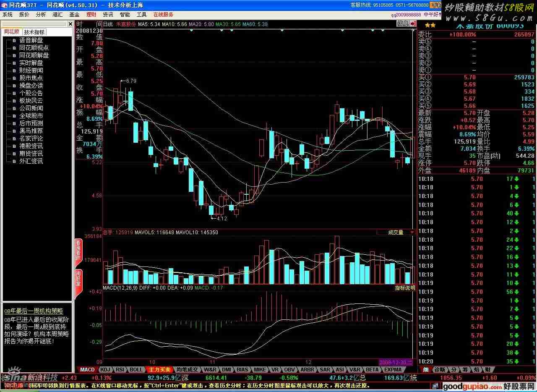Open the 理财 menu

tap(91, 15)
